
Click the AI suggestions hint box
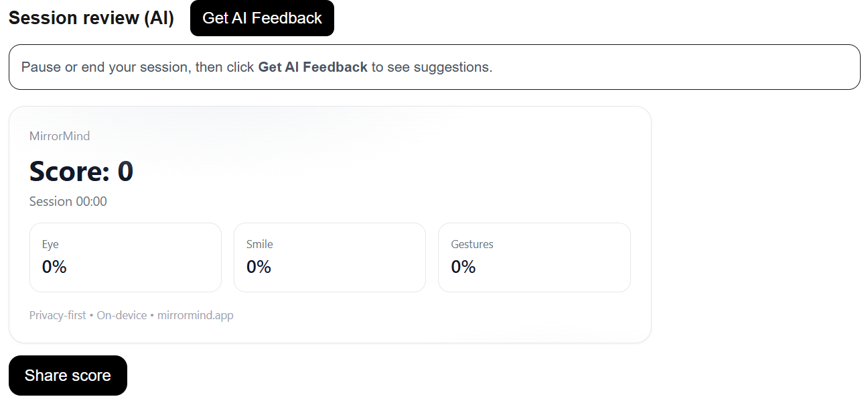click(434, 67)
